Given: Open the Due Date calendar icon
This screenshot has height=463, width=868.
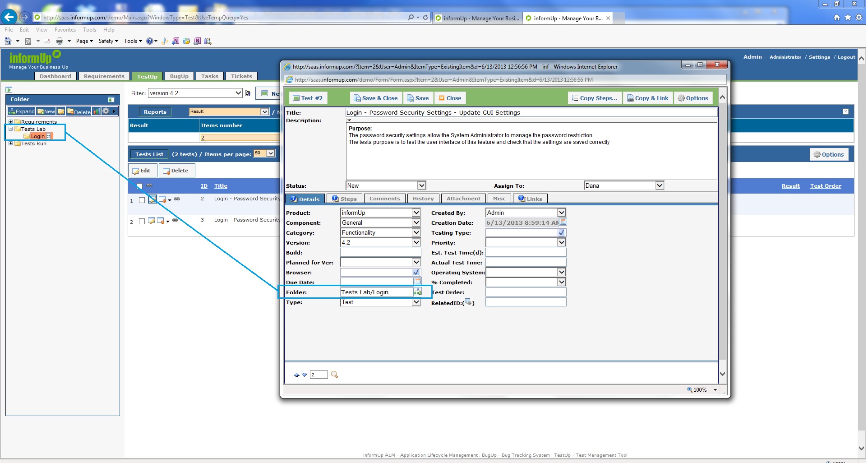Looking at the screenshot, I should [418, 282].
